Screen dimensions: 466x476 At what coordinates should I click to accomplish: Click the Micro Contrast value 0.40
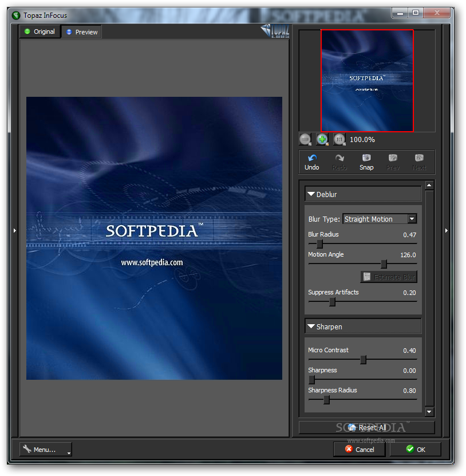click(409, 351)
